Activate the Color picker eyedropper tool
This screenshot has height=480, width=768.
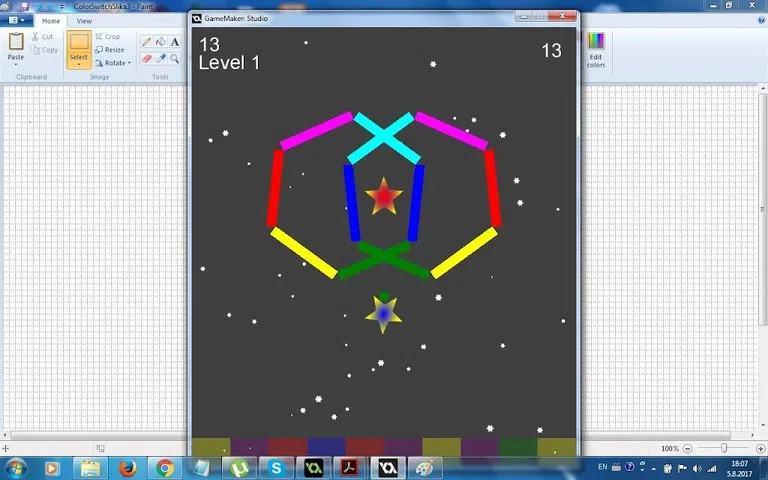[x=161, y=59]
